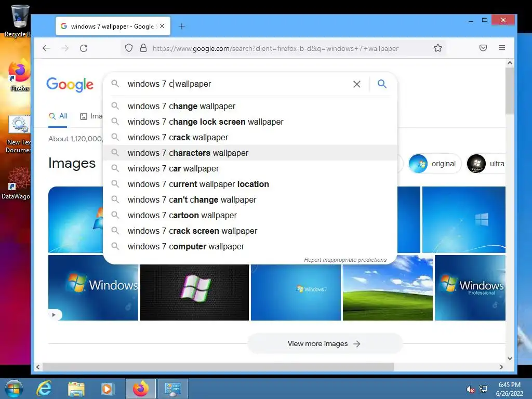Select the New Text Document desktop icon
This screenshot has width=532, height=399.
[x=19, y=134]
